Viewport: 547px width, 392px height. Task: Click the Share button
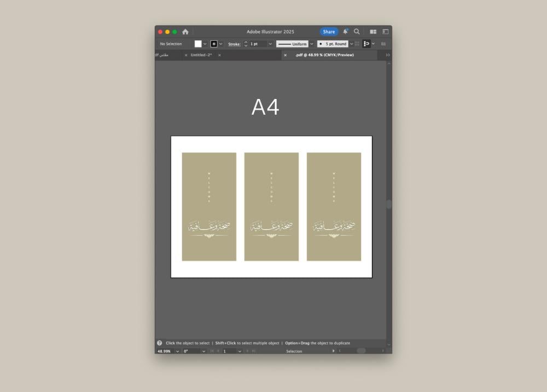pyautogui.click(x=329, y=32)
